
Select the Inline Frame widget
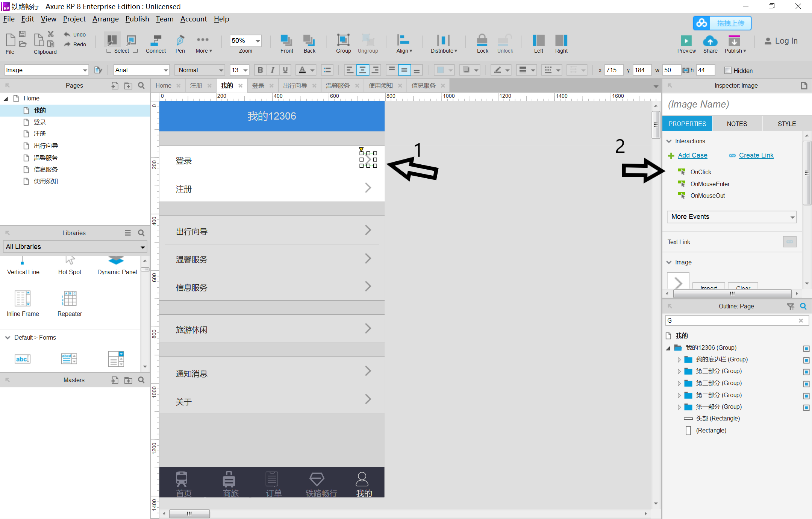(x=22, y=301)
